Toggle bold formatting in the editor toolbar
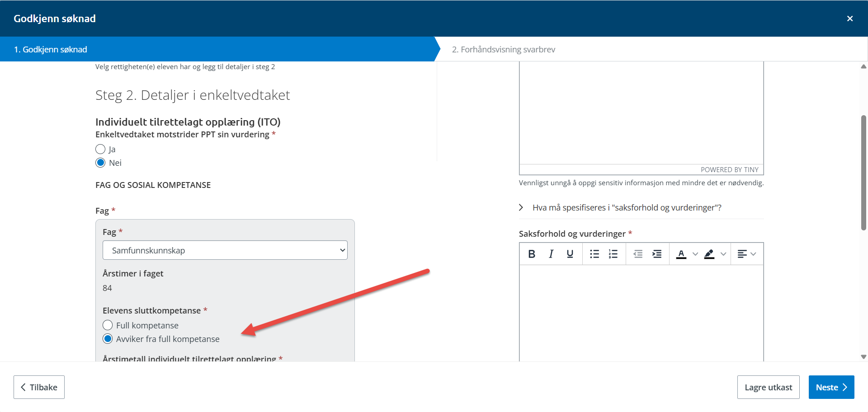Viewport: 868px width, 412px height. click(532, 254)
